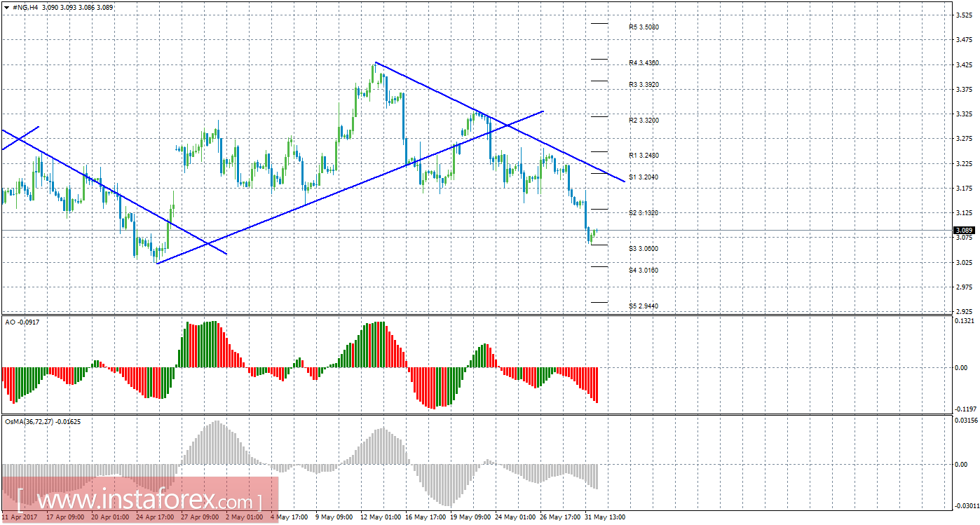Click the R1 3.2480 pivot label

pyautogui.click(x=644, y=155)
